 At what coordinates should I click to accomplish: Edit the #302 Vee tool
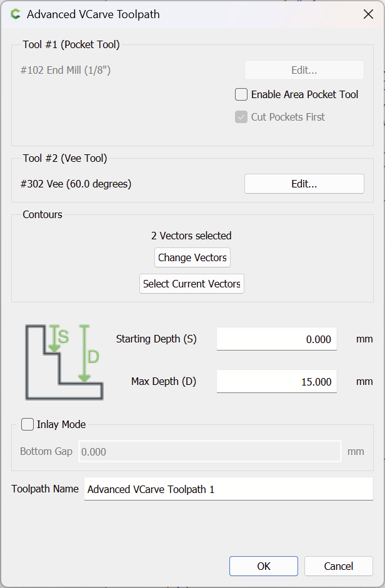click(304, 184)
